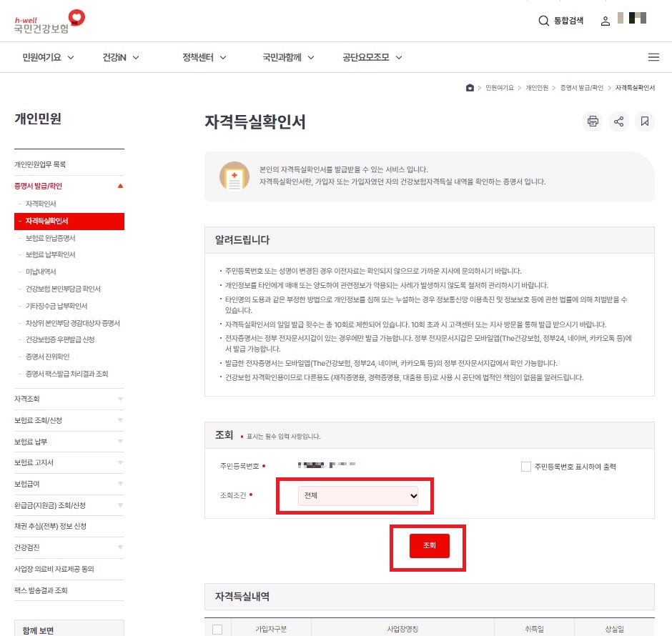Open the hamburger menu on the right

coord(653,56)
